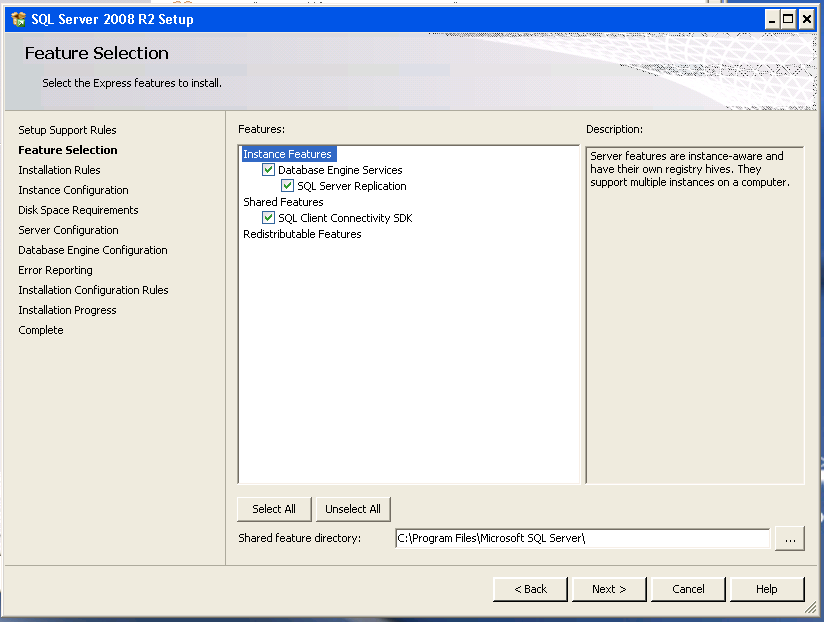Click the Error Reporting step
Image resolution: width=824 pixels, height=622 pixels.
click(x=55, y=270)
